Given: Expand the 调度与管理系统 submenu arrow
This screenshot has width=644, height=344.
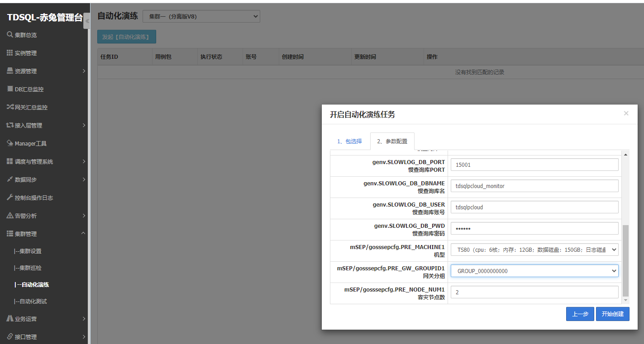Looking at the screenshot, I should point(84,161).
